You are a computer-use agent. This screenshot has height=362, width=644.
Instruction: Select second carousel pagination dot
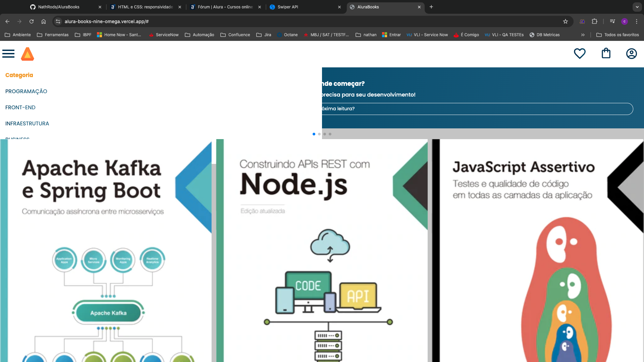coord(319,134)
